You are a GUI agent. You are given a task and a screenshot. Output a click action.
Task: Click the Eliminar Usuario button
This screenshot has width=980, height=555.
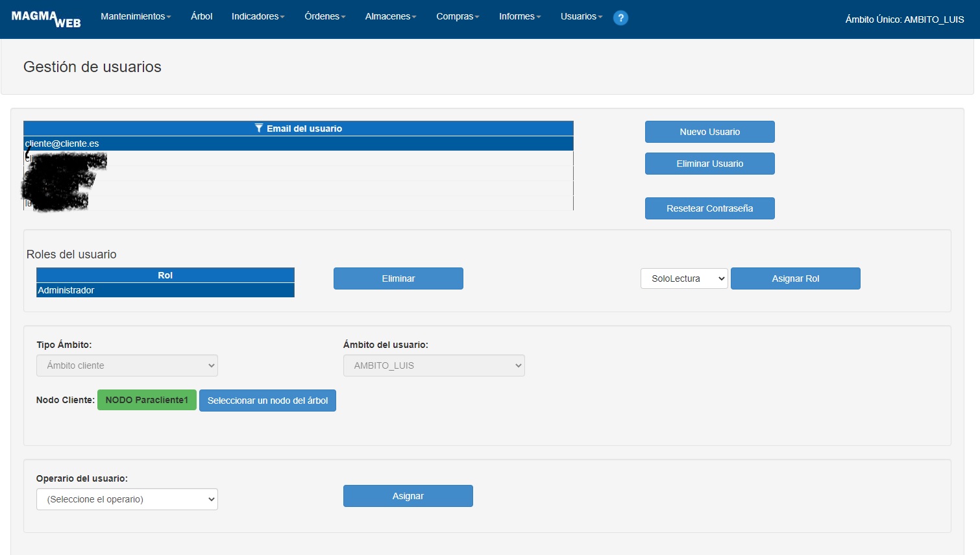(709, 164)
